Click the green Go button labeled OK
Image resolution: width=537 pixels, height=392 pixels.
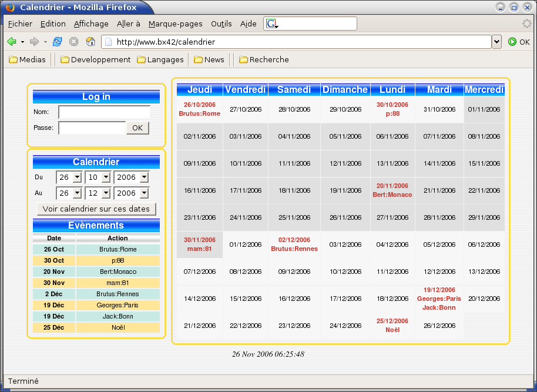519,42
